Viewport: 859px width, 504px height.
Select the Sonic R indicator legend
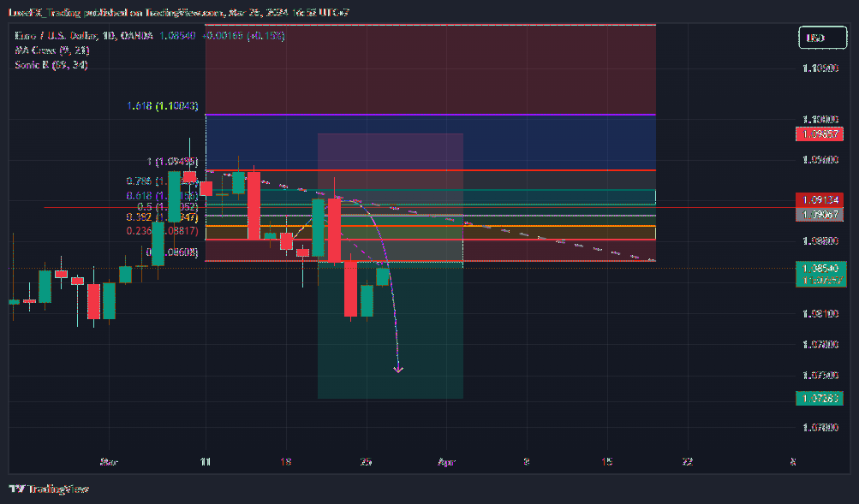pos(51,64)
